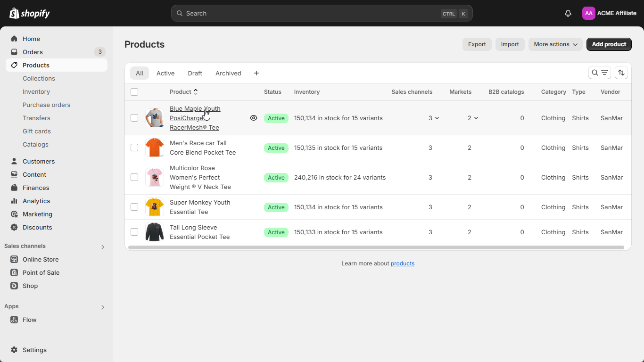Screen dimensions: 644x362
Task: Tick the Super Monkey Youth Essential Tee checkbox
Action: point(134,207)
